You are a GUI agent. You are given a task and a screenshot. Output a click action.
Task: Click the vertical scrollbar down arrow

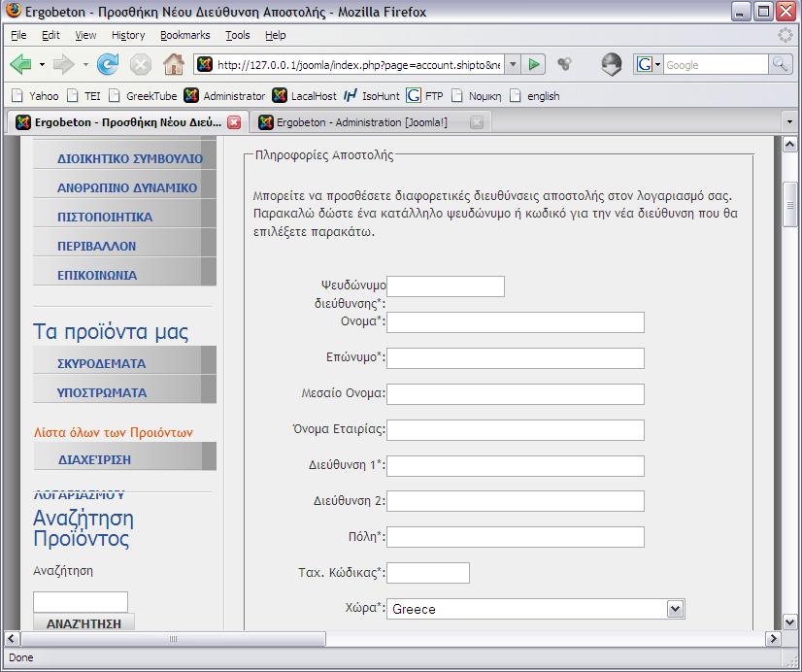(789, 622)
